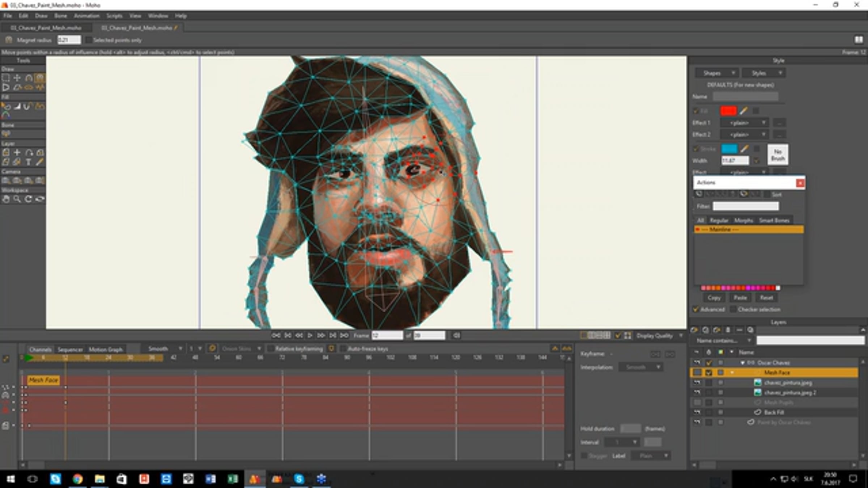Select the tool in the Bone section
Viewport: 868px width, 488px height.
[6, 134]
